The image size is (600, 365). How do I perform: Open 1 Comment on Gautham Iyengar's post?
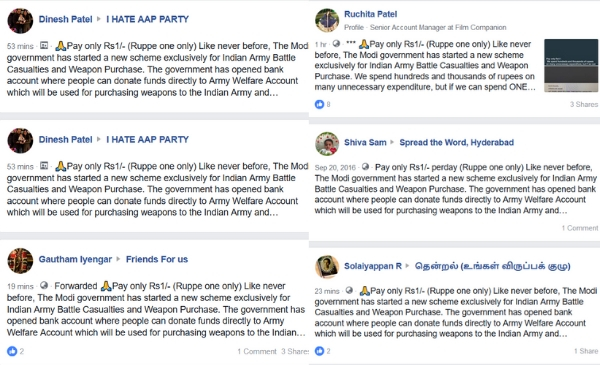point(257,351)
